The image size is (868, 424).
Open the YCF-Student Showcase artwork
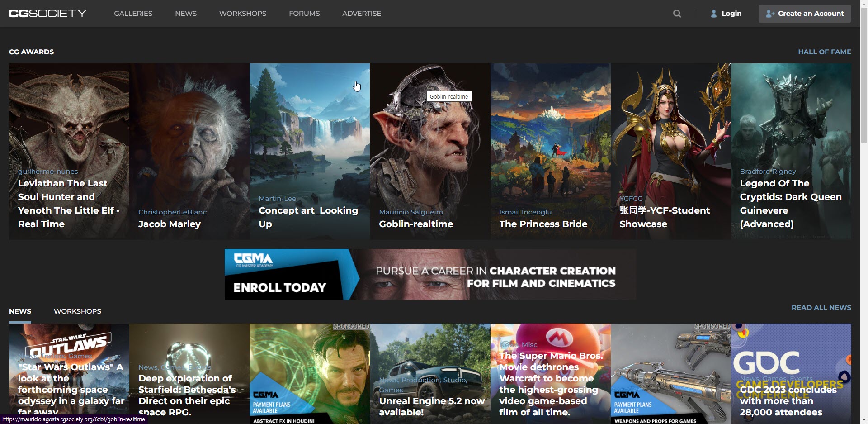pyautogui.click(x=671, y=151)
